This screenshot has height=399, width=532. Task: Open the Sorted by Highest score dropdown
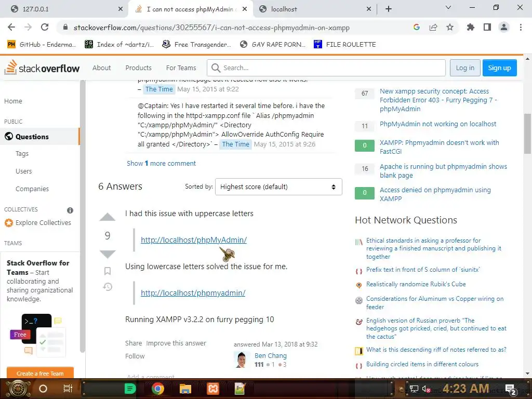278,187
